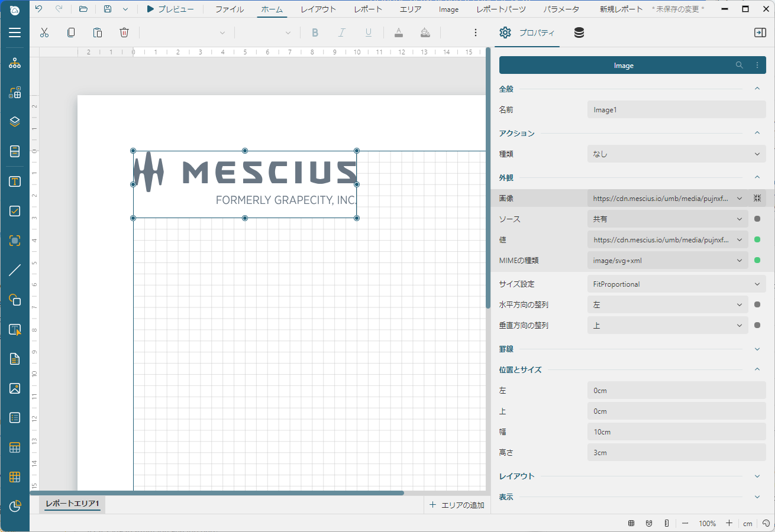Image resolution: width=775 pixels, height=532 pixels.
Task: Toggle bold formatting
Action: pyautogui.click(x=315, y=33)
